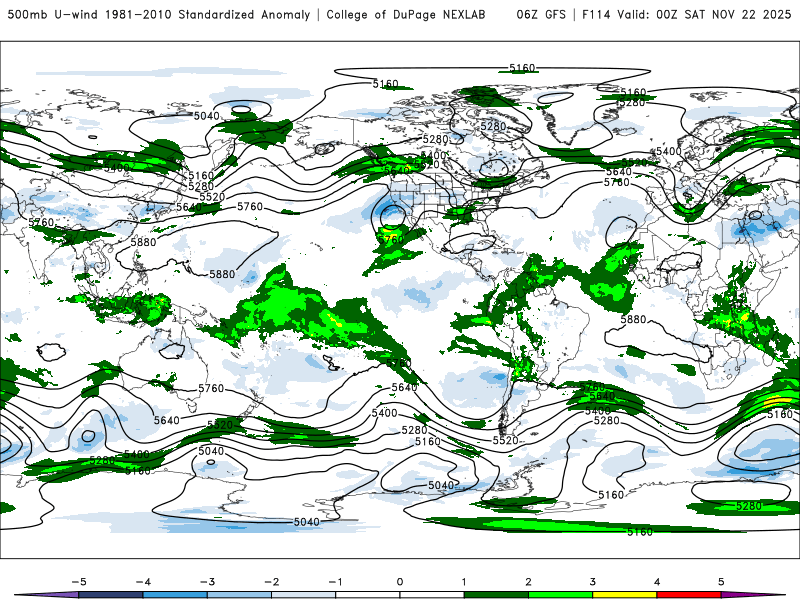Screen dimensions: 800x600
Task: Click the '5040' contour label over eastern Siberia
Action: pos(207,116)
